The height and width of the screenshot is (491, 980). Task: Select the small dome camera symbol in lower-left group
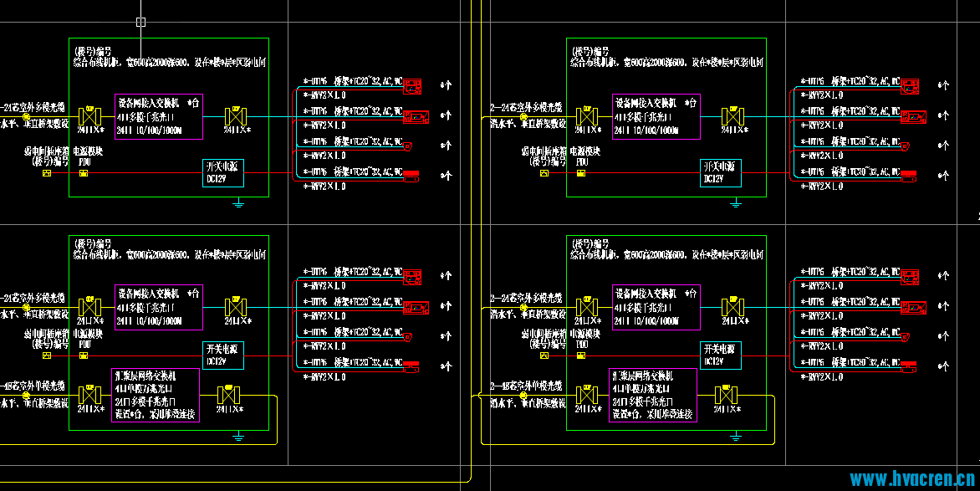(x=407, y=337)
